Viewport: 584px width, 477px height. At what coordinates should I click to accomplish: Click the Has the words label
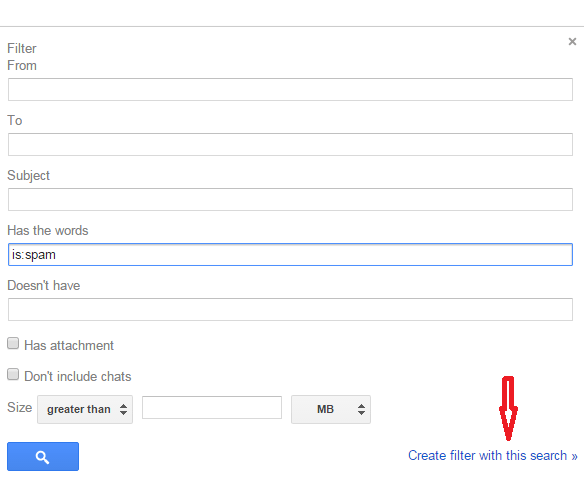(48, 230)
